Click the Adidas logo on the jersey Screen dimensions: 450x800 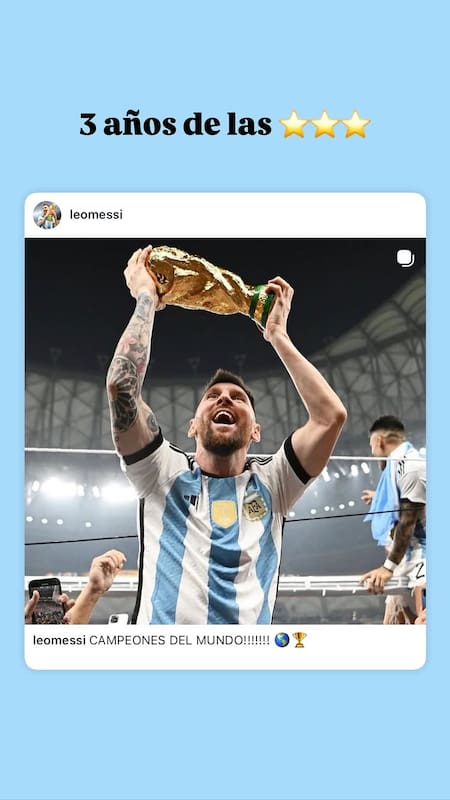tap(192, 502)
